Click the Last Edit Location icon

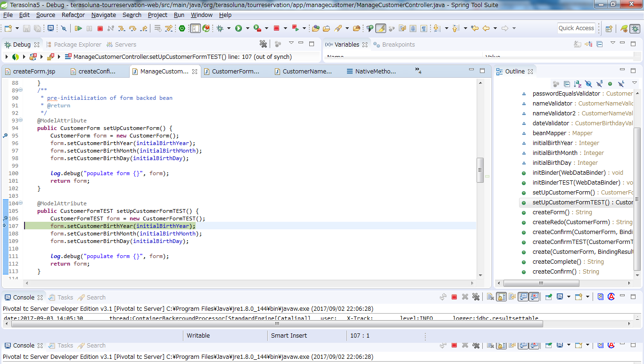point(475,28)
